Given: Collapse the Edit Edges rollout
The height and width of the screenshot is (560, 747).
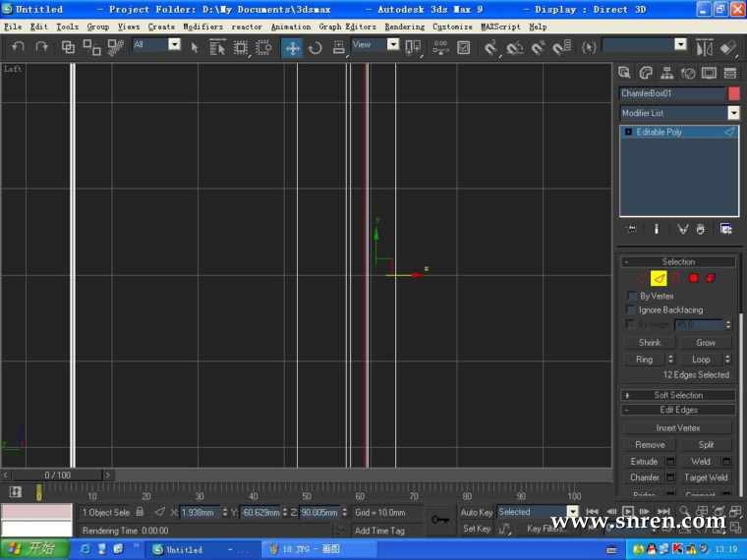Looking at the screenshot, I should (x=678, y=410).
